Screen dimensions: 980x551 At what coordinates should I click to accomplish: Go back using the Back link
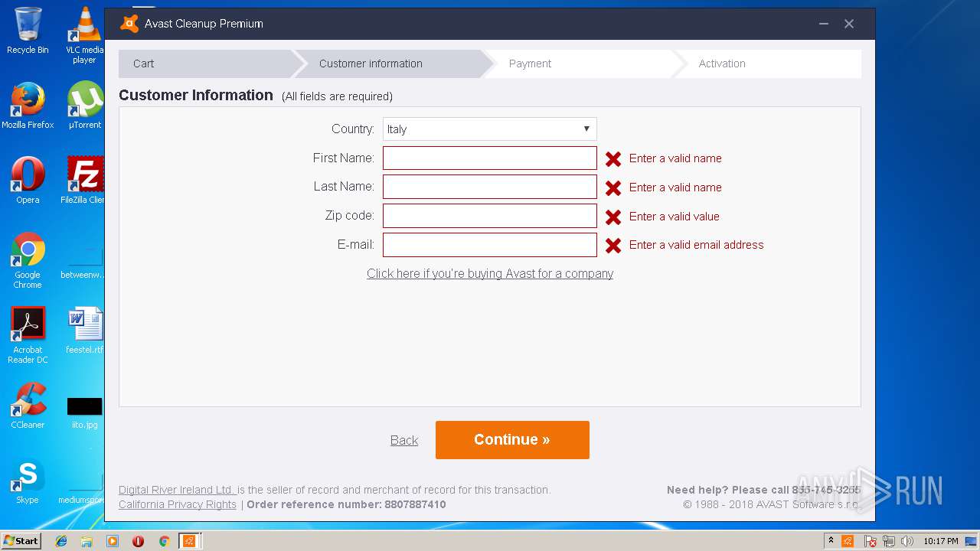point(404,440)
